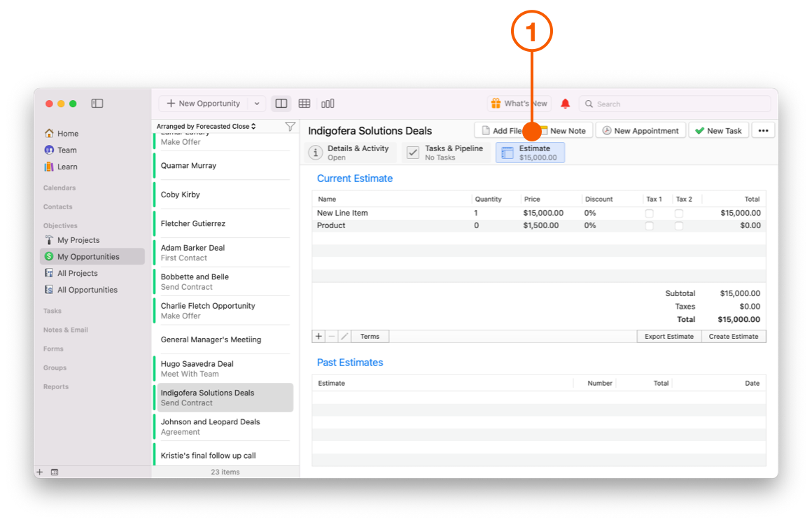Image resolution: width=812 pixels, height=532 pixels.
Task: Open the Arranged by Forecasted Close menu
Action: (206, 127)
